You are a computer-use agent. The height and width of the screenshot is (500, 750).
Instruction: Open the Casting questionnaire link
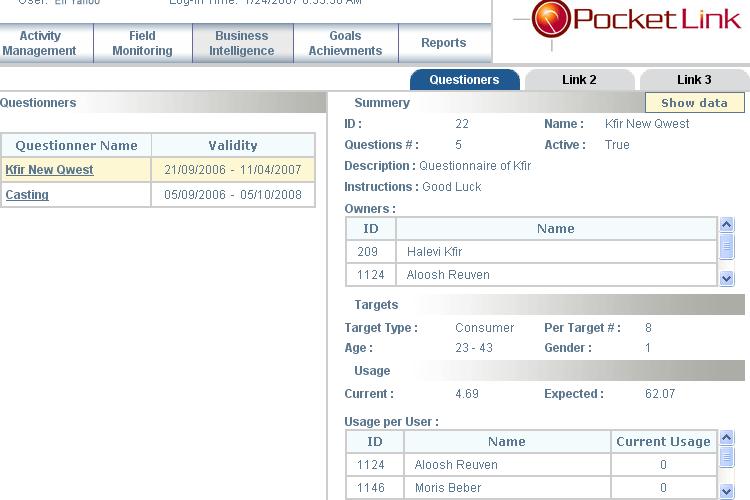point(27,195)
